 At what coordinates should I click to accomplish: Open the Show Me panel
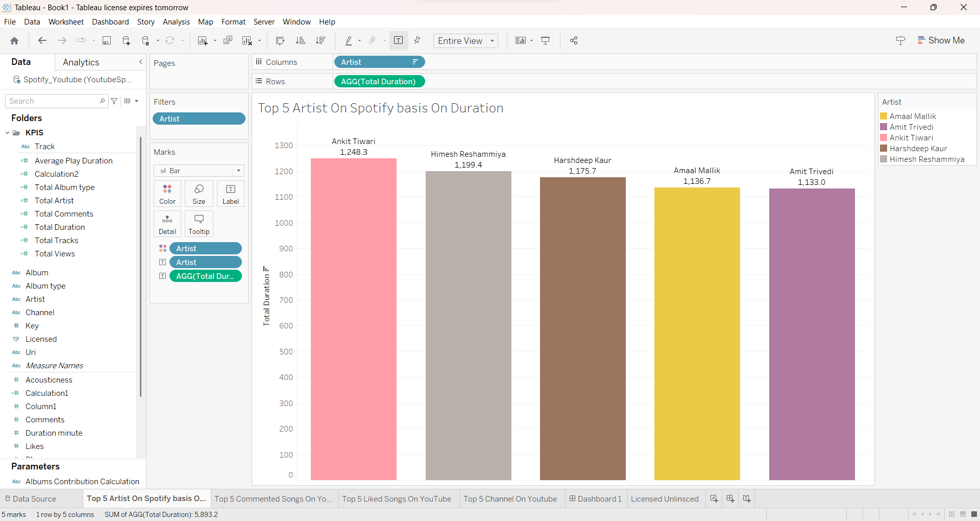[x=942, y=40]
